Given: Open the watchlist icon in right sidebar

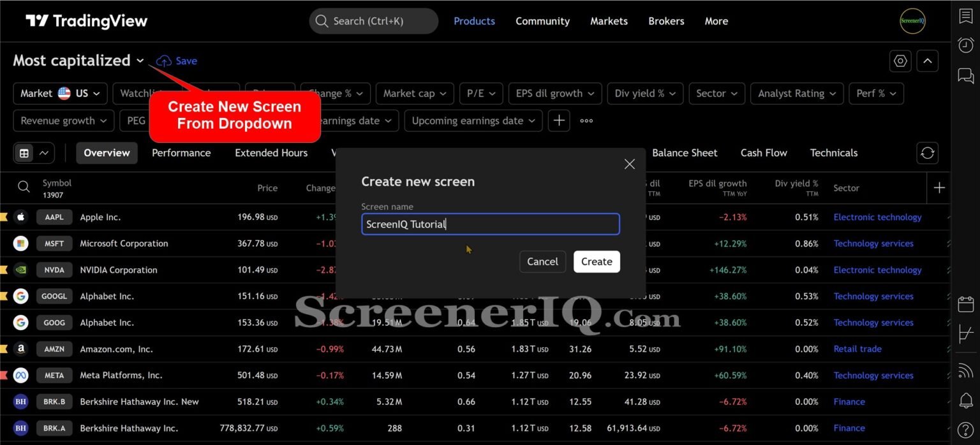Looking at the screenshot, I should tap(966, 17).
